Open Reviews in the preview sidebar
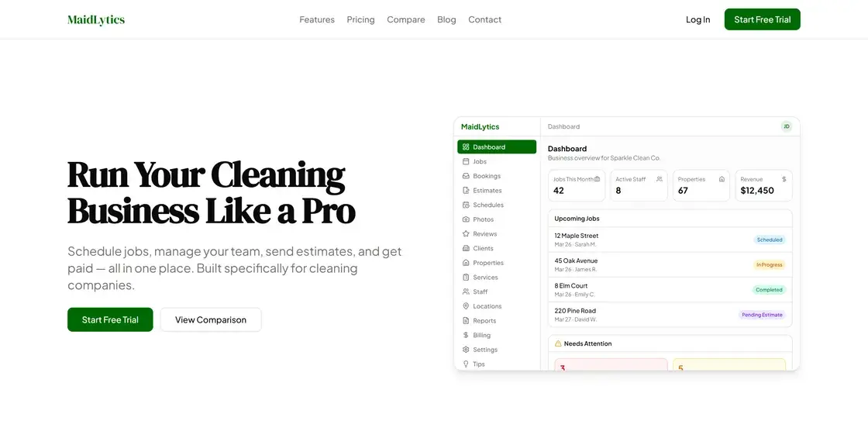The height and width of the screenshot is (445, 868). (x=497, y=234)
